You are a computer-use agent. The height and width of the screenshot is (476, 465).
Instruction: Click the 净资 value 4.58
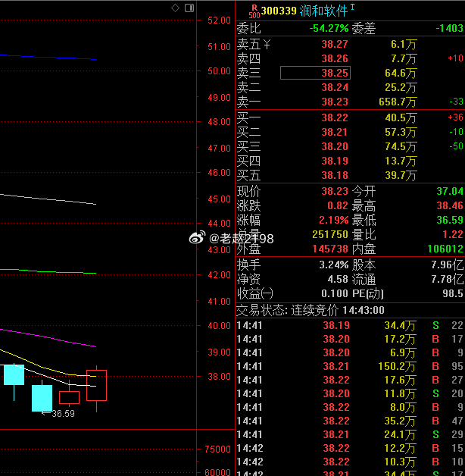tap(338, 279)
